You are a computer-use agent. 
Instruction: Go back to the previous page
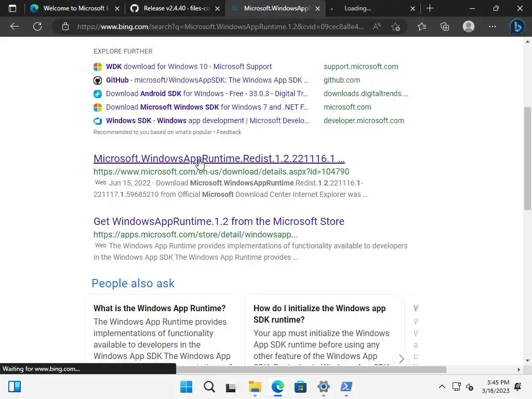[14, 26]
